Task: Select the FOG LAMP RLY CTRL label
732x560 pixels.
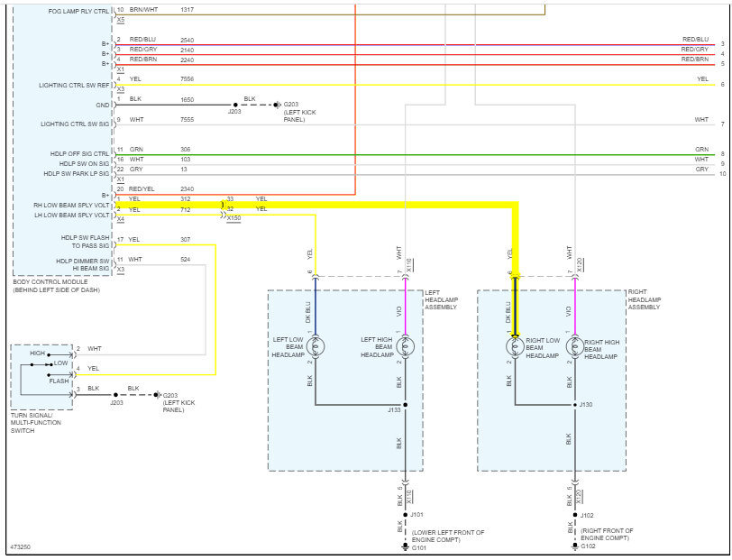Action: pos(78,11)
